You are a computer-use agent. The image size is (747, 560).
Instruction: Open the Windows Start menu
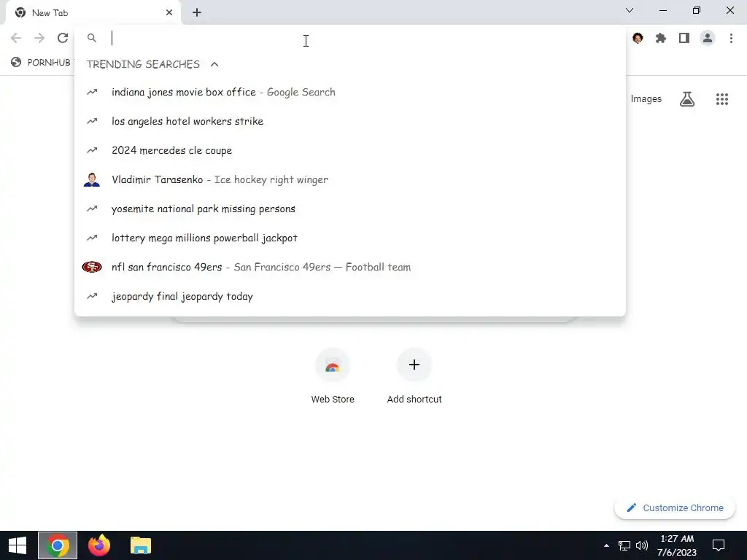click(x=18, y=545)
